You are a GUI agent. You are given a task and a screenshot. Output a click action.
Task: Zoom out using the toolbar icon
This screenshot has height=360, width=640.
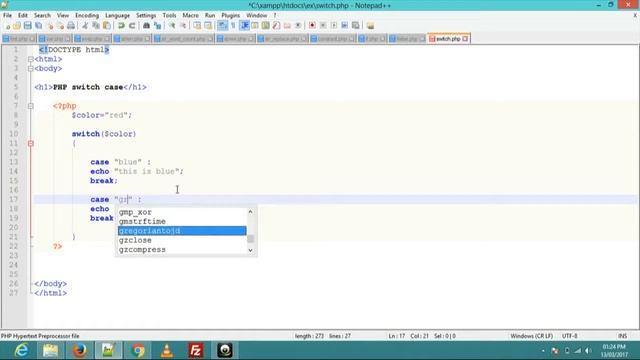point(183,26)
